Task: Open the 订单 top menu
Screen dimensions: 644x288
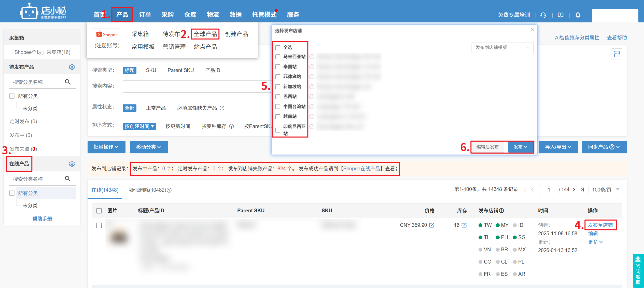Action: [145, 15]
